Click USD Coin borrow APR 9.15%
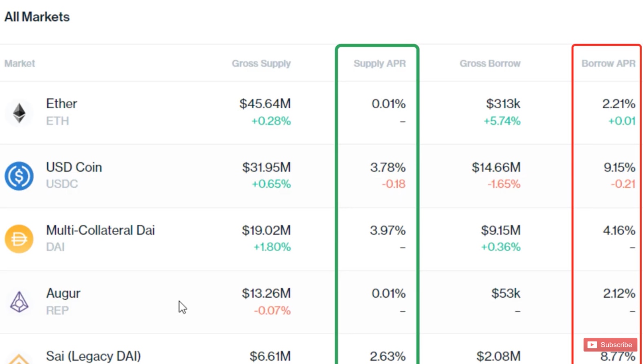Screen dimensions: 643x364 tap(619, 167)
